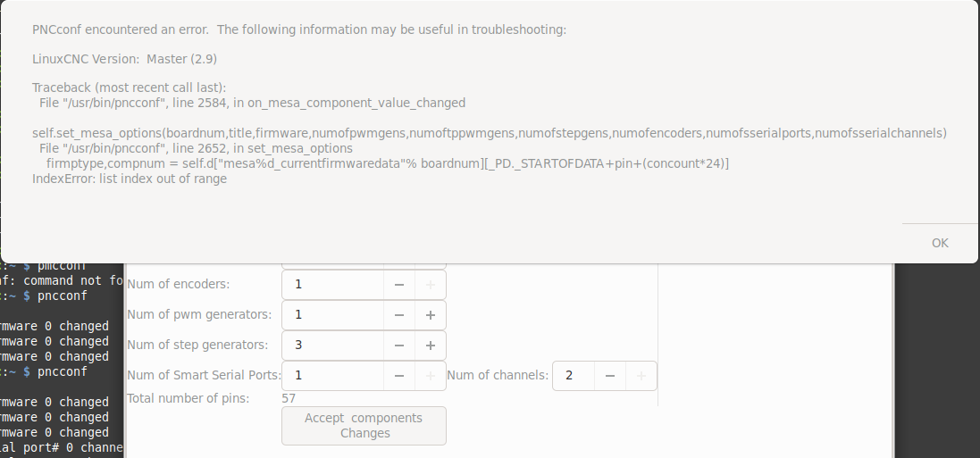Focus the Num of encoders field
The height and width of the screenshot is (458, 980).
[332, 284]
